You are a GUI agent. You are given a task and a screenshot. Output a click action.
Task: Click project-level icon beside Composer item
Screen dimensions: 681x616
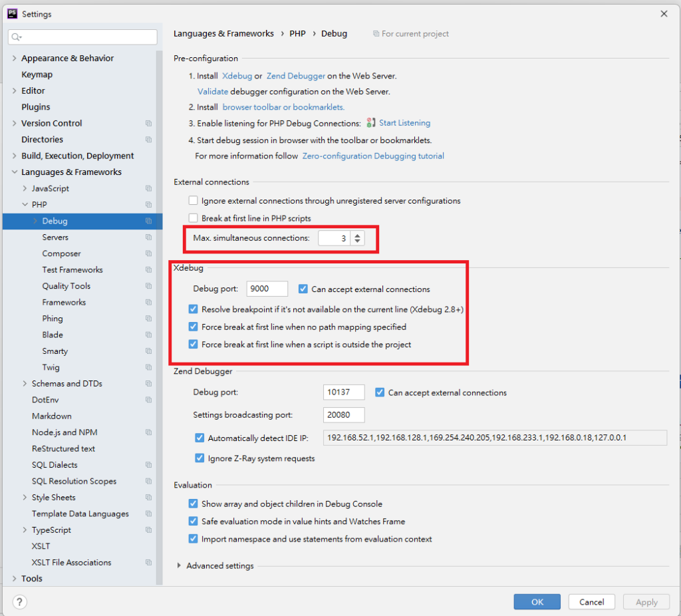(148, 254)
